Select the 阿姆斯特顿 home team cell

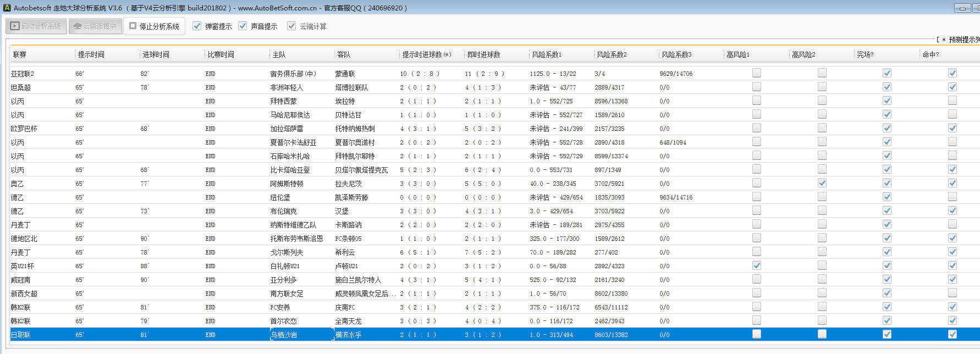click(287, 184)
